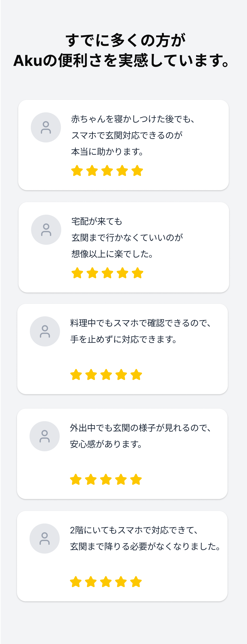247x644 pixels.
Task: Select the text 想像以上に楽でした
Action: click(x=112, y=254)
